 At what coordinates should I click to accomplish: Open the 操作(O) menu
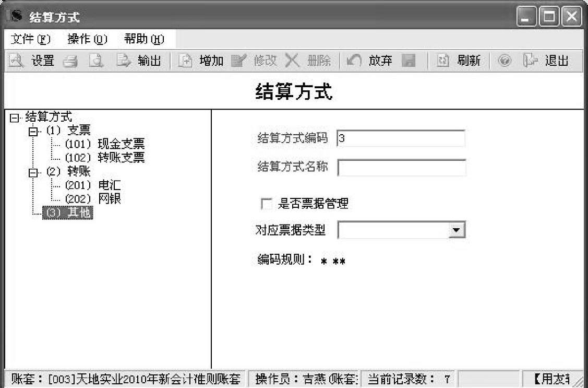click(87, 39)
